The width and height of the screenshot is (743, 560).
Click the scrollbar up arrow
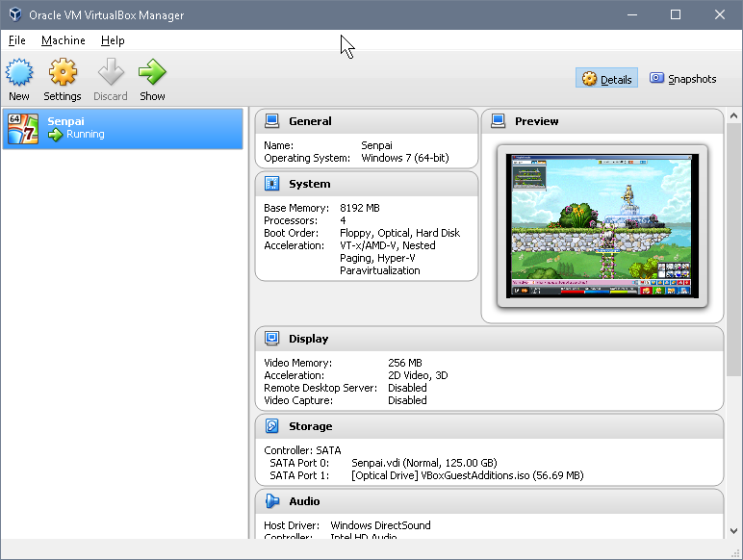[733, 115]
